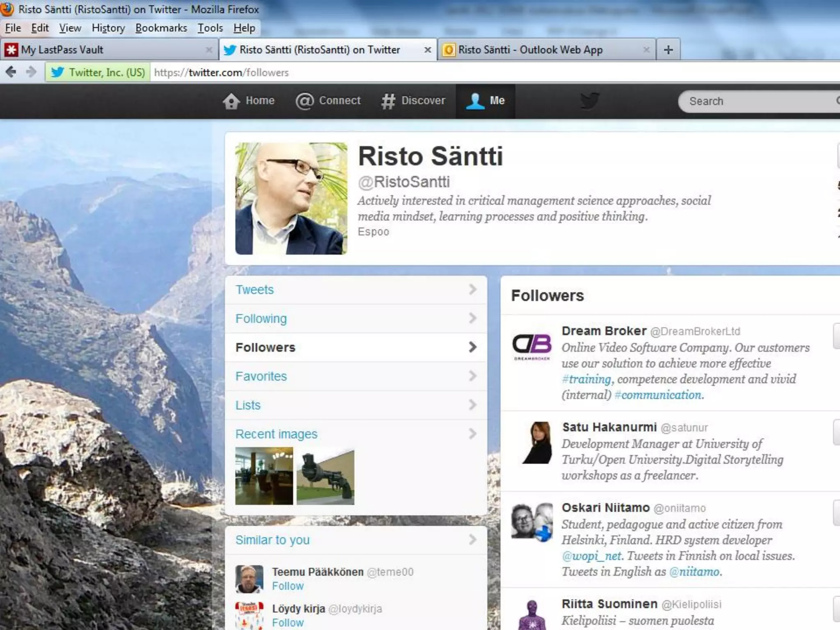Open the Edit menu

(40, 28)
